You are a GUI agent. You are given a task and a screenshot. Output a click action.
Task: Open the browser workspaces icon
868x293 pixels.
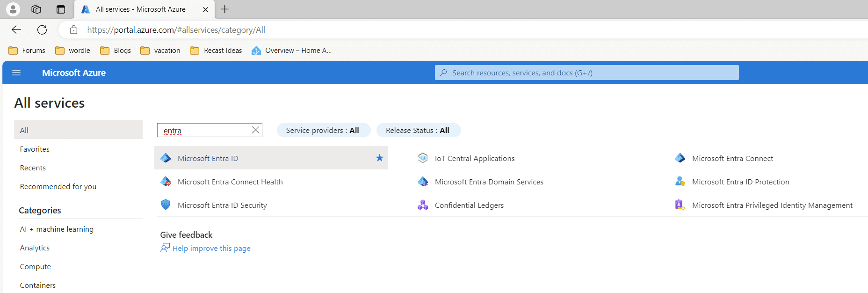click(x=36, y=9)
